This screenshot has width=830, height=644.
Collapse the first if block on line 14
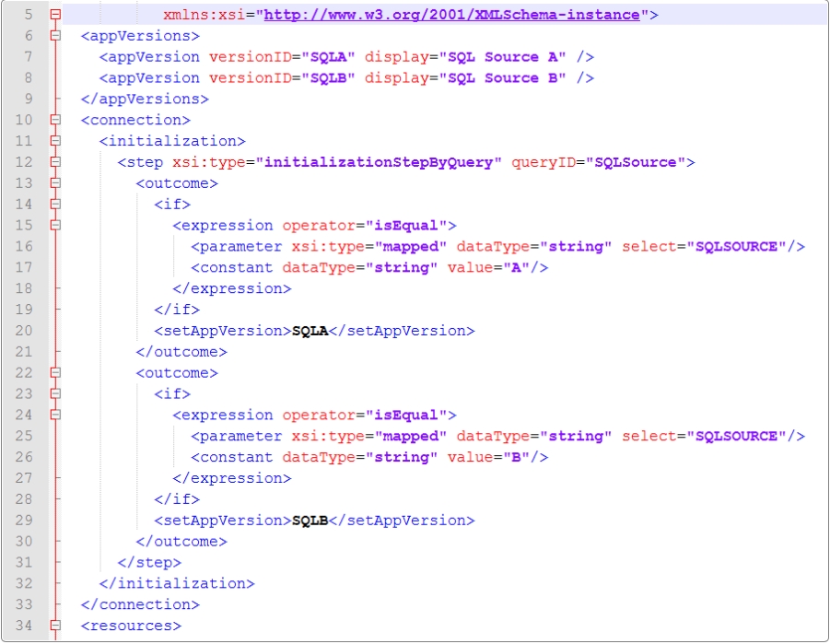tap(55, 205)
